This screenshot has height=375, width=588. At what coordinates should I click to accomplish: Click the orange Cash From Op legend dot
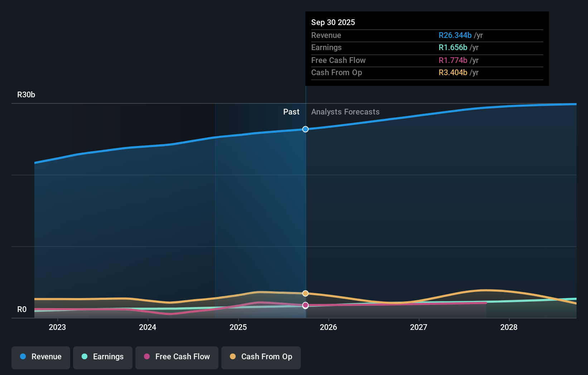232,356
